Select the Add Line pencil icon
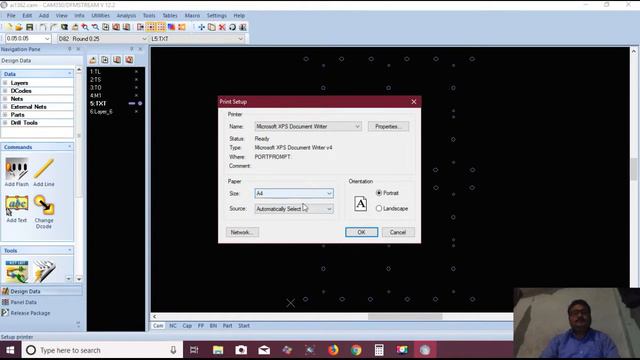This screenshot has width=640, height=360. [44, 169]
